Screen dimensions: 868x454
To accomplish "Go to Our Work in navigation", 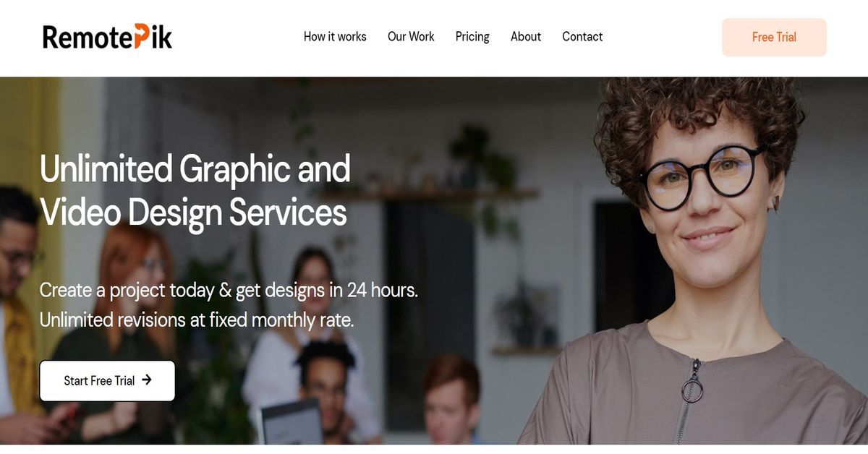I will pyautogui.click(x=411, y=37).
